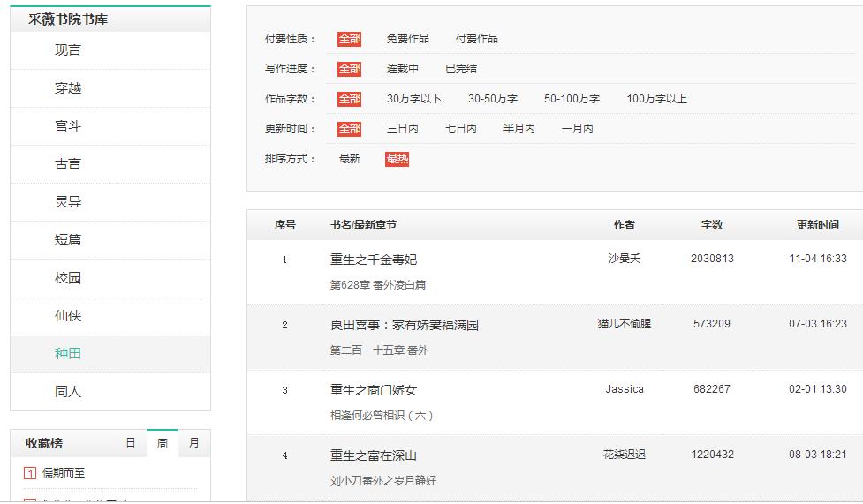Choose 七日内 update time filter
The width and height of the screenshot is (863, 504).
(x=460, y=129)
